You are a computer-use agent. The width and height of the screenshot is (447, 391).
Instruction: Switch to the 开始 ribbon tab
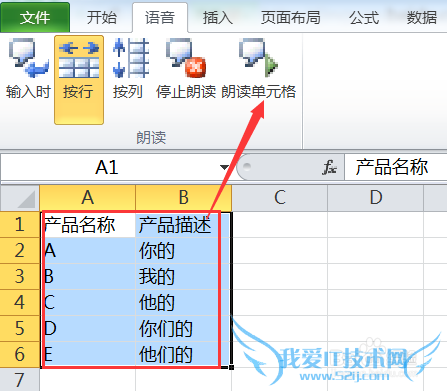(x=102, y=17)
